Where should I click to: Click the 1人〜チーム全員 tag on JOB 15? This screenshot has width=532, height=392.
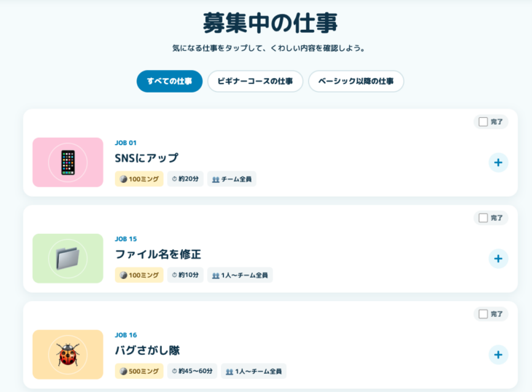(x=240, y=275)
